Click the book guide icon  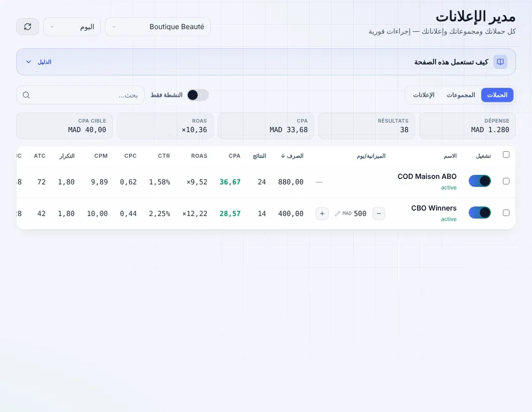pos(500,62)
